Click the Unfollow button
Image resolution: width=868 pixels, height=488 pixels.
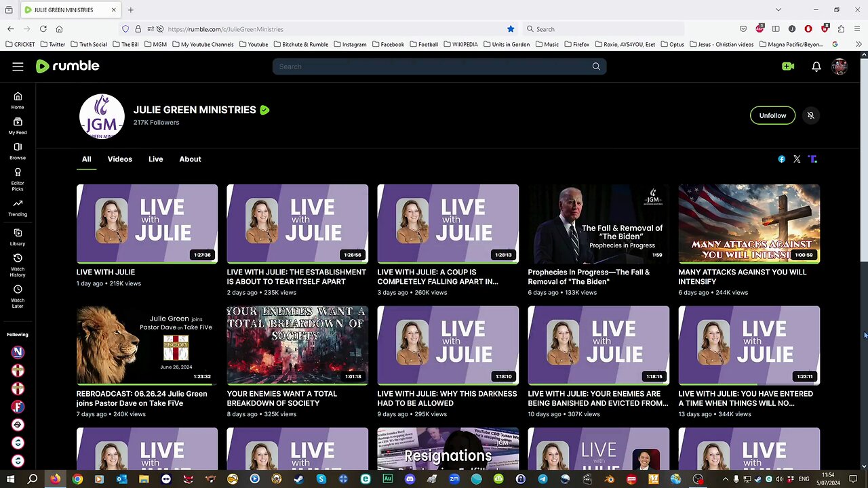772,115
